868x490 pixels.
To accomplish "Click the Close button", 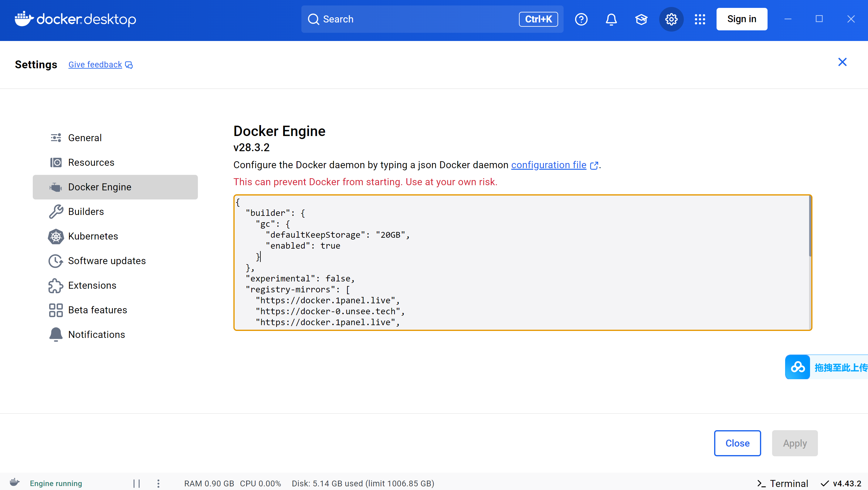I will click(737, 443).
